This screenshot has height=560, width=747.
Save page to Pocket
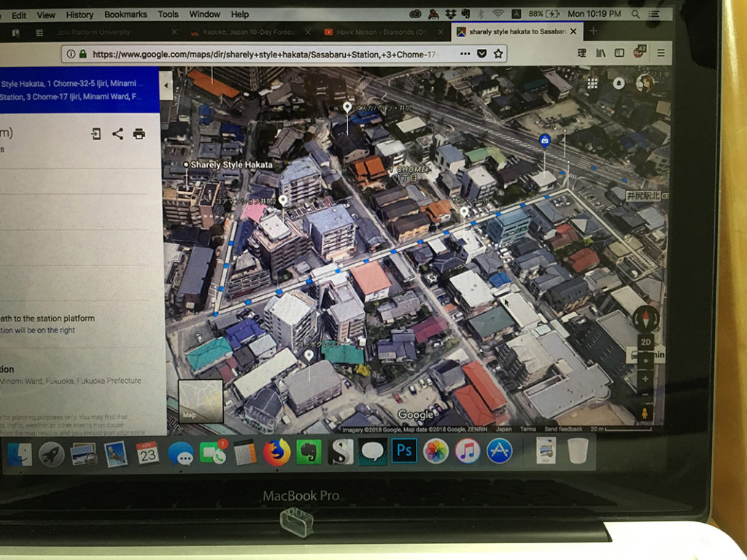coord(481,54)
